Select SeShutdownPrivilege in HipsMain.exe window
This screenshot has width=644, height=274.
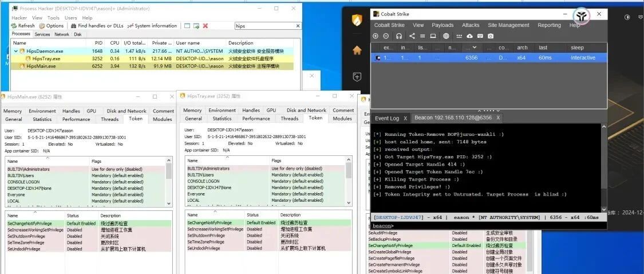(89, 236)
